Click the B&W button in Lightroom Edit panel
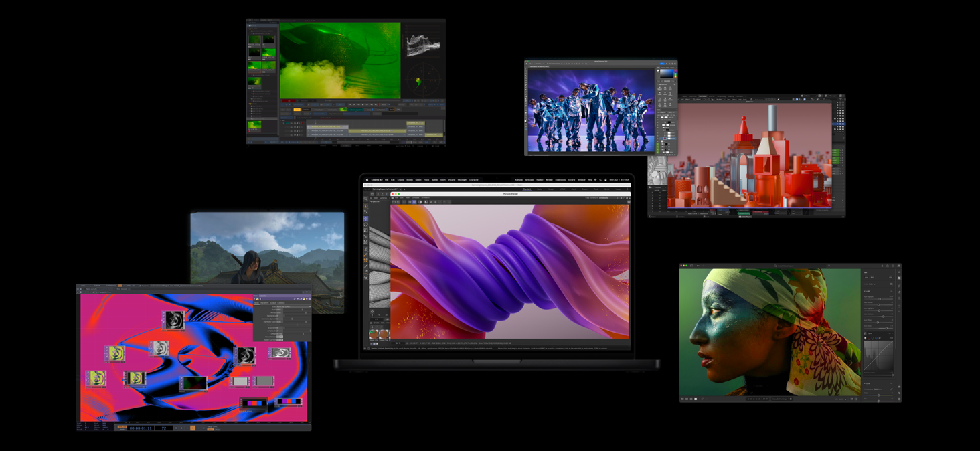This screenshot has height=451, width=980. point(872,277)
